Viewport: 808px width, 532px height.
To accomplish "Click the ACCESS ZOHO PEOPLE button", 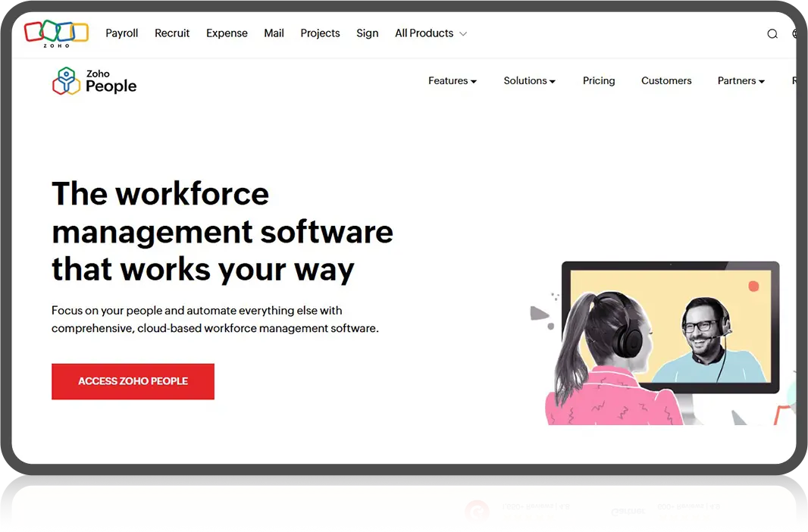I will click(x=133, y=381).
